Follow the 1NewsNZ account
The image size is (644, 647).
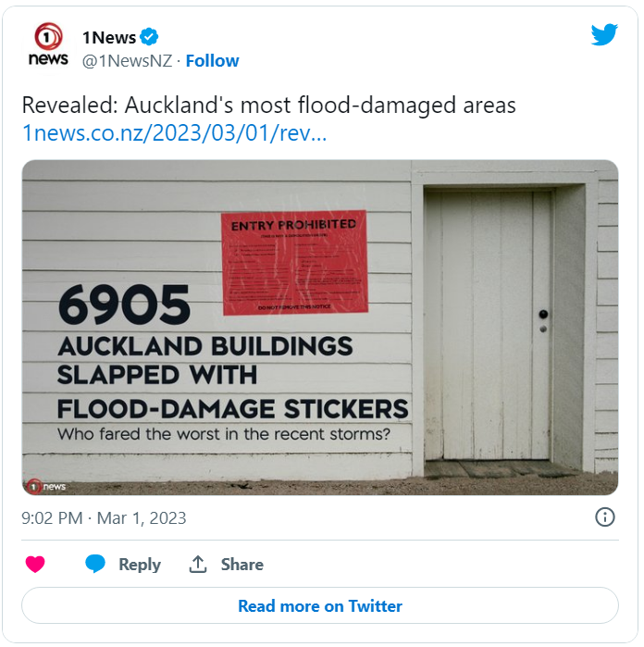[x=212, y=61]
